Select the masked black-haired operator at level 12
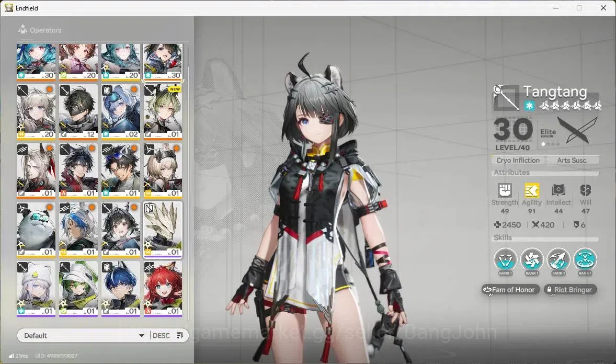 point(78,112)
